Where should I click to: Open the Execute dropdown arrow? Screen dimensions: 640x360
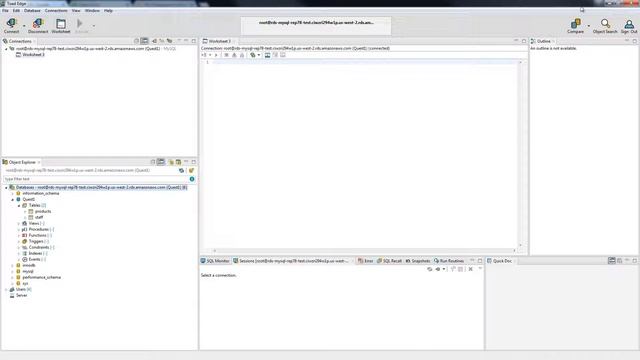tap(93, 26)
